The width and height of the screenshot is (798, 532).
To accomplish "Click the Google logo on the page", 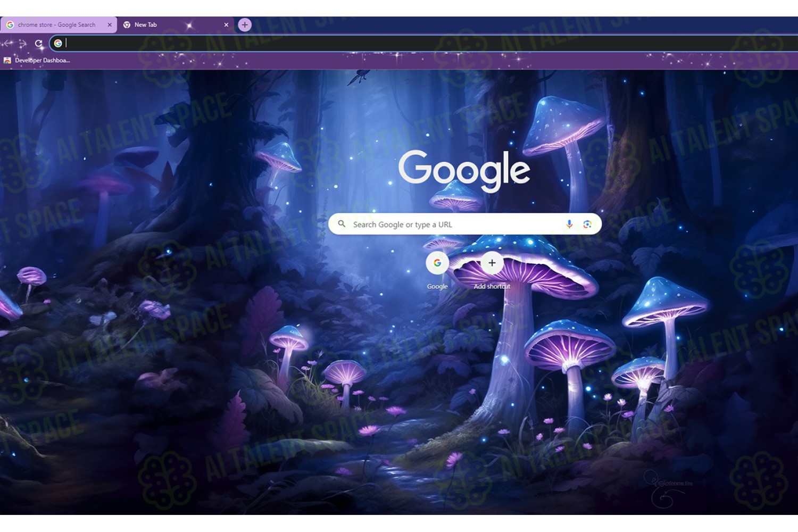I will point(464,170).
